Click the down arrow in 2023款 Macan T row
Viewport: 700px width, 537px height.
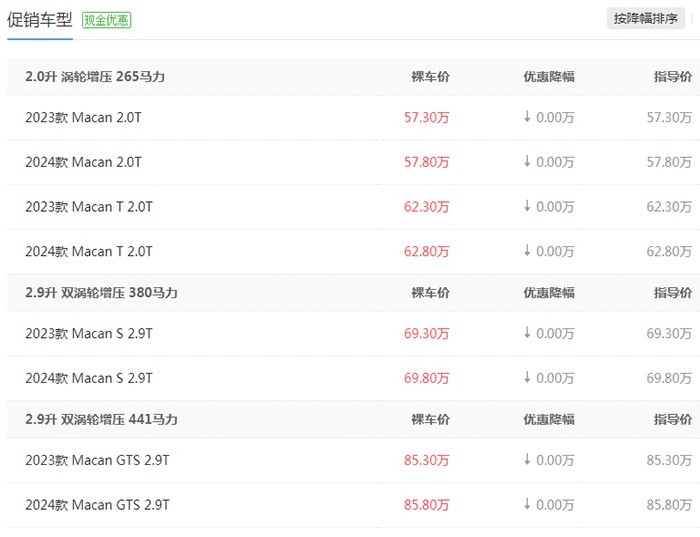[527, 206]
